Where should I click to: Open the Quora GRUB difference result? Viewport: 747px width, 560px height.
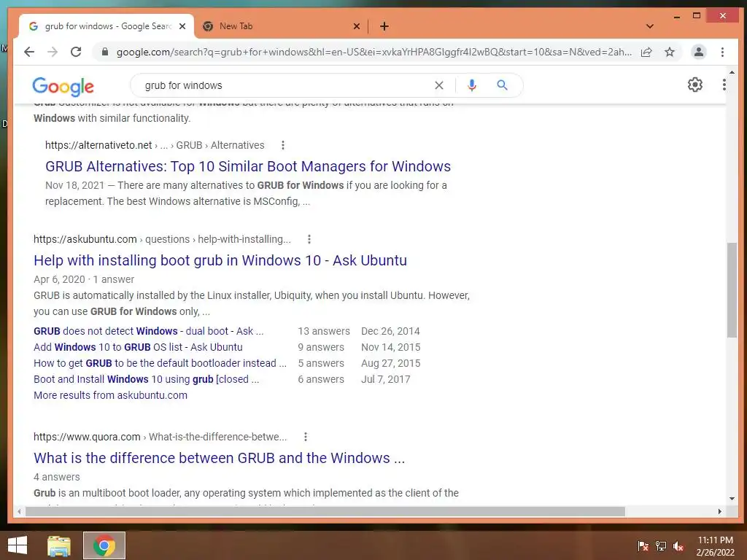[219, 458]
